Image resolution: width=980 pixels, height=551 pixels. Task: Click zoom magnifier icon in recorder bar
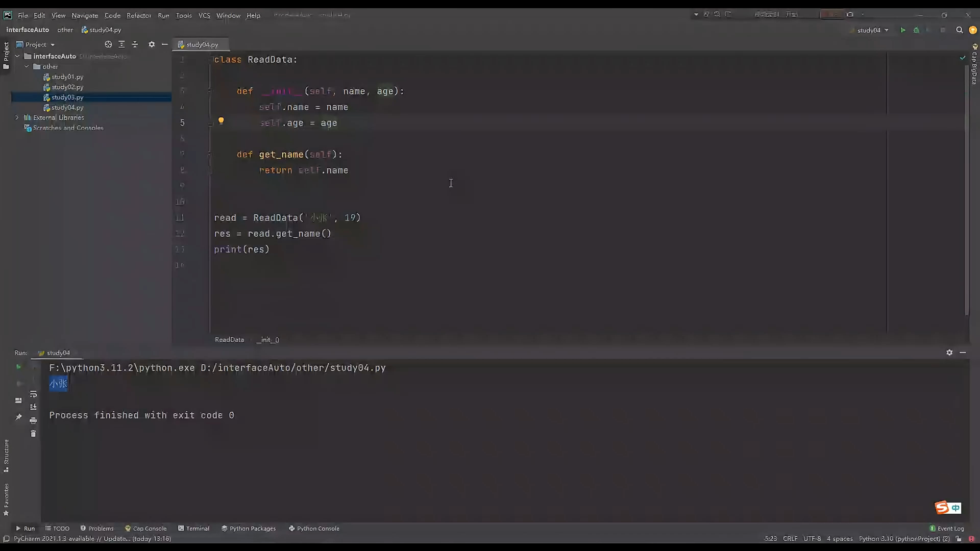point(717,14)
